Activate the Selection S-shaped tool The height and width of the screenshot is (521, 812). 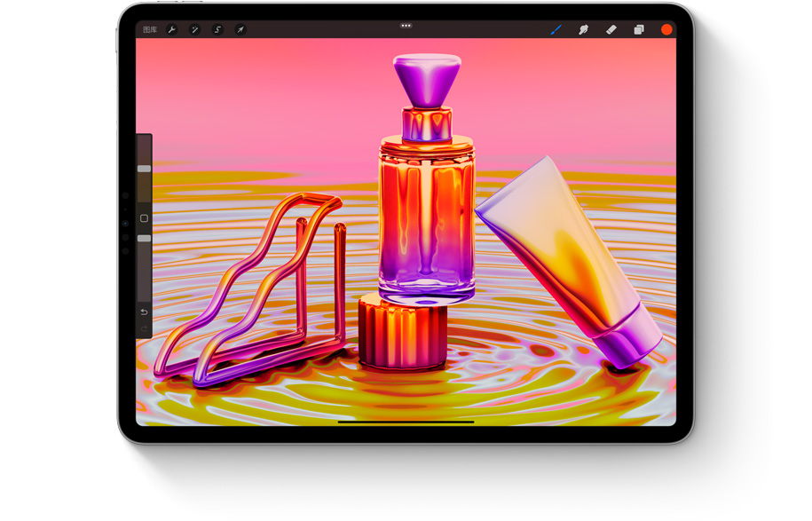(217, 29)
